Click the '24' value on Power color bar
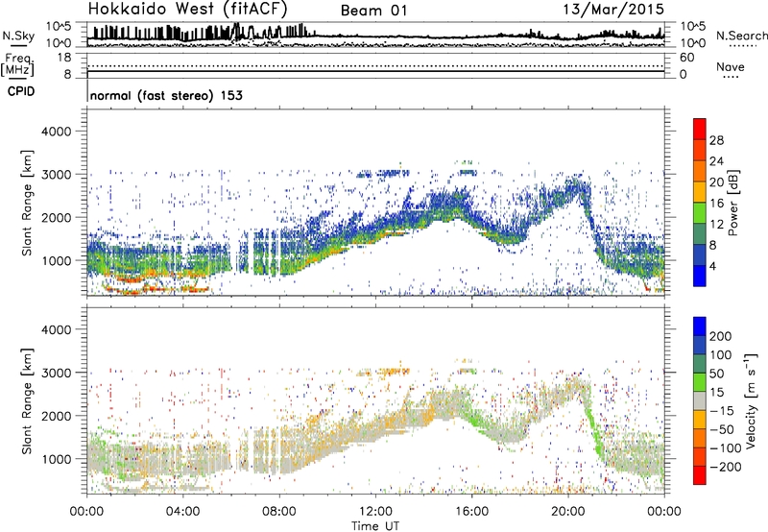The width and height of the screenshot is (768, 532). [x=716, y=161]
